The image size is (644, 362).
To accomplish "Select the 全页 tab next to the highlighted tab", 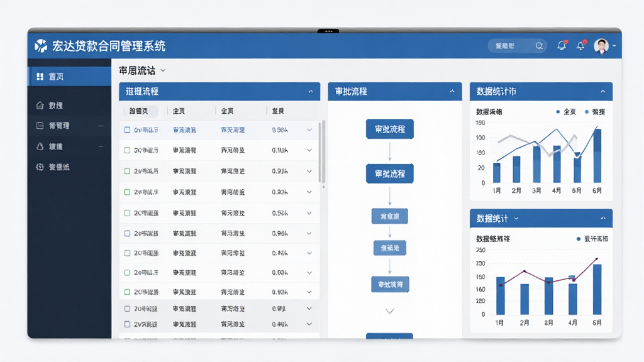I will (x=179, y=111).
